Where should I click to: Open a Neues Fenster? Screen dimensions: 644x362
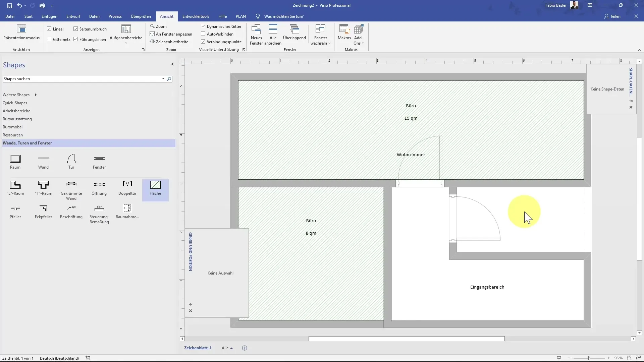coord(256,35)
